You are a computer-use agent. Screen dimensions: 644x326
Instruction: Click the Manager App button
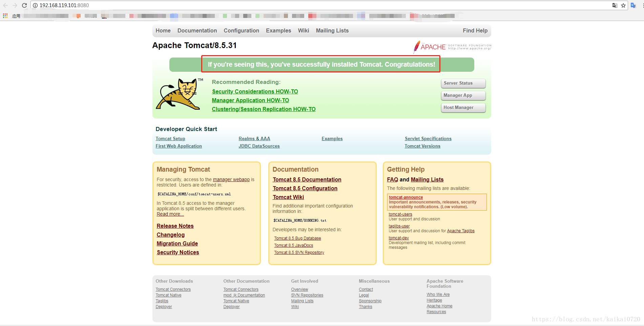(463, 95)
